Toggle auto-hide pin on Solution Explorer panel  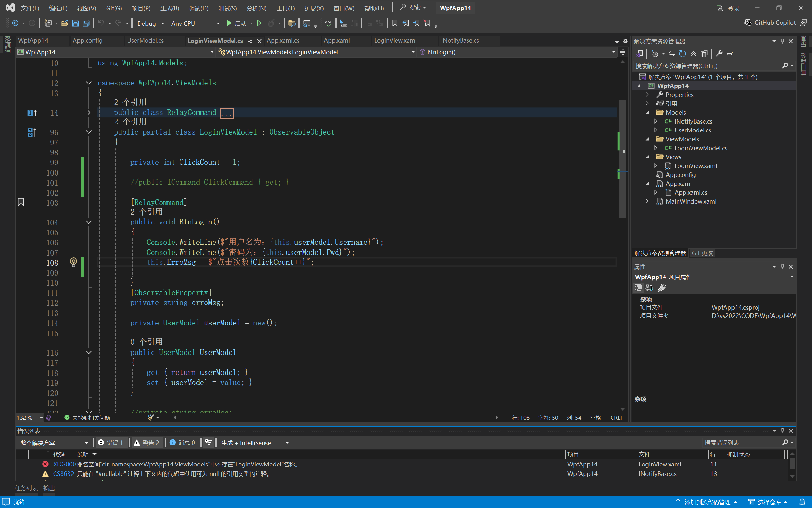pos(783,41)
